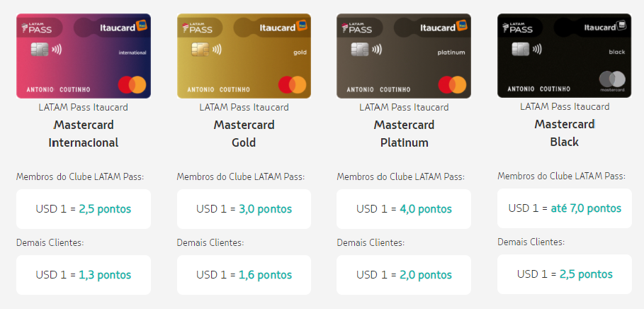Click the grey Mastercard logo on Black card
Image resolution: width=644 pixels, height=309 pixels.
coord(612,82)
